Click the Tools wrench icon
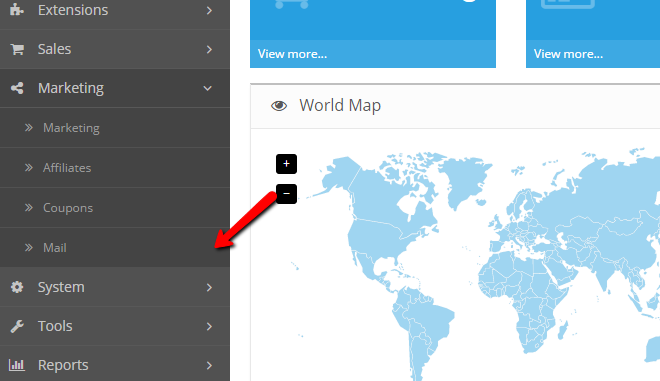This screenshot has width=660, height=381. [17, 326]
